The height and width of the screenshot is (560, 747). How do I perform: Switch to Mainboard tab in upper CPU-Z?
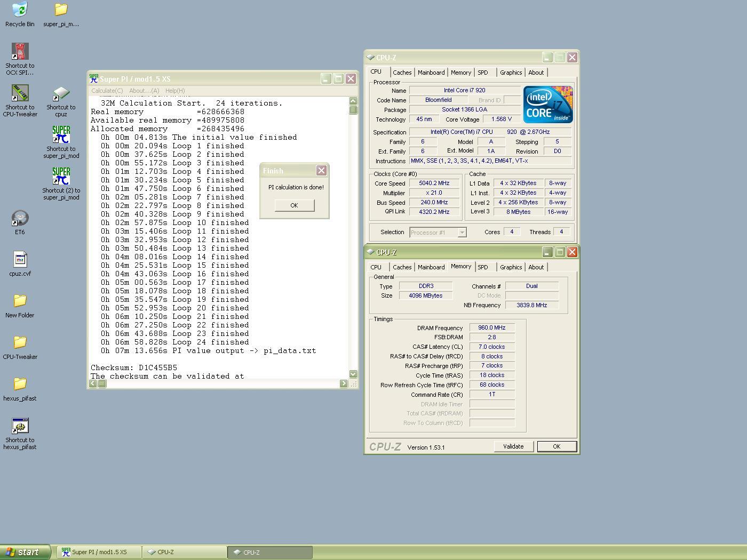[431, 73]
